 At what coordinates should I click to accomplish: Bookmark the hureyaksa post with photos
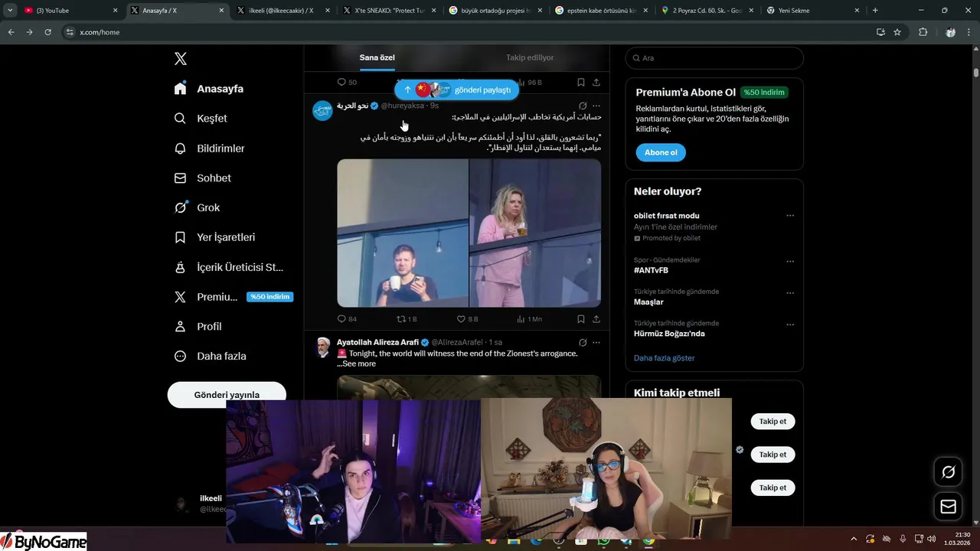tap(580, 319)
